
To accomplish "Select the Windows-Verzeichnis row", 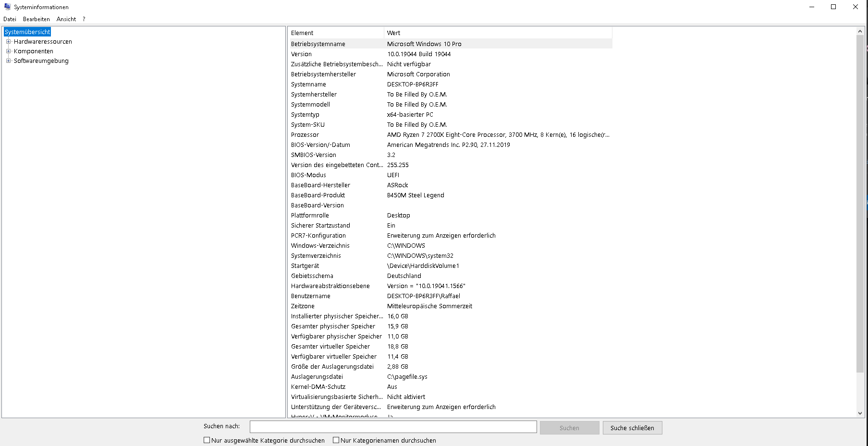I will tap(450, 246).
